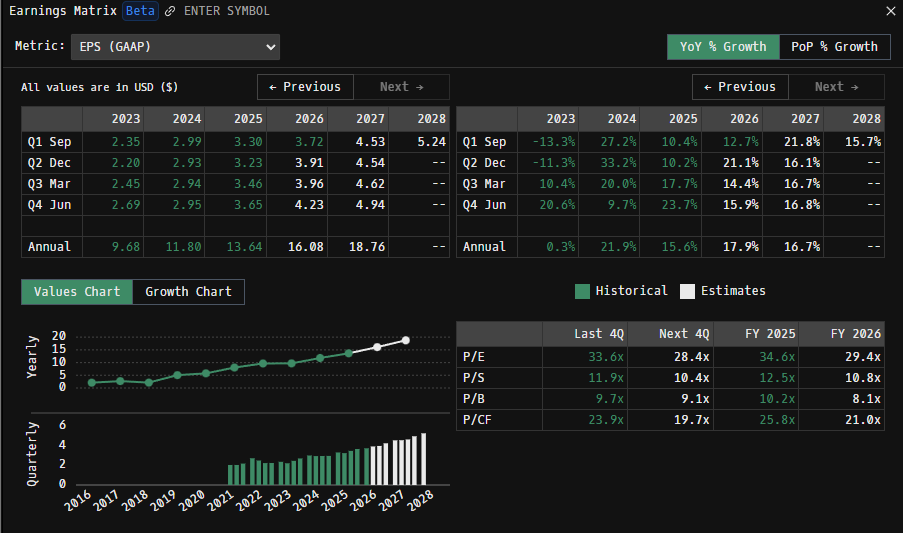Click the link icon beside Beta badge
903x533 pixels.
(170, 11)
